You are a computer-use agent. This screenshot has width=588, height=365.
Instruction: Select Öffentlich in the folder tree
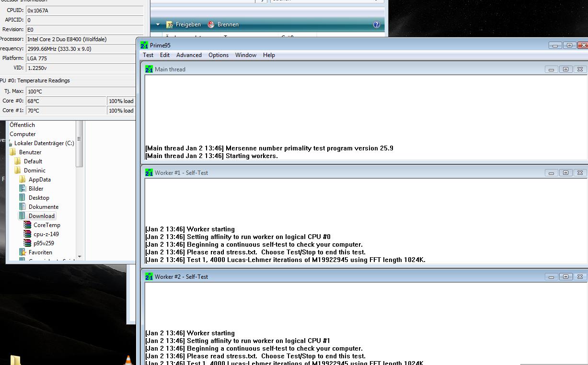(22, 125)
